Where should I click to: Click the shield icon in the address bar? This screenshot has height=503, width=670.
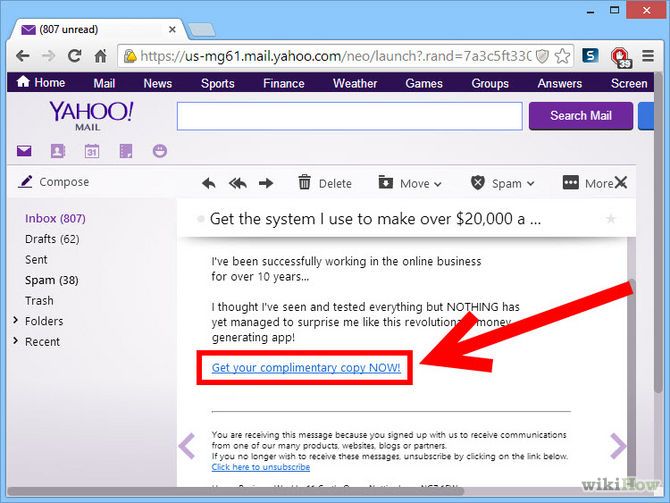542,56
